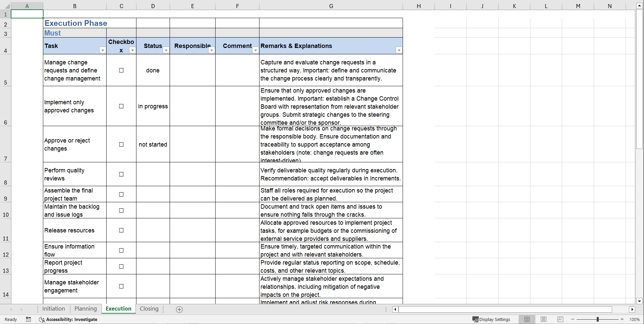Tick the checkbox for Perform quality reviews
This screenshot has height=324, width=644.
pyautogui.click(x=121, y=174)
